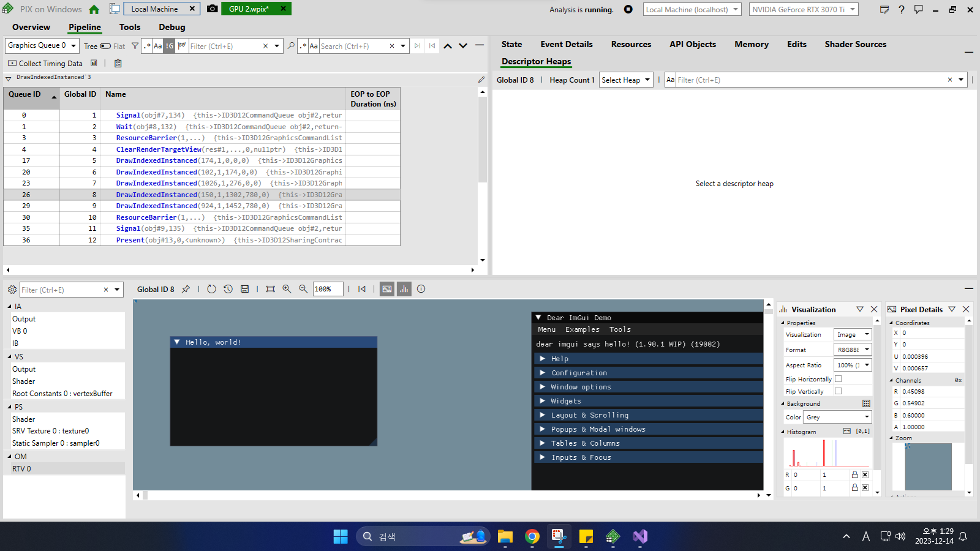Go to previous search result up arrow

[448, 46]
